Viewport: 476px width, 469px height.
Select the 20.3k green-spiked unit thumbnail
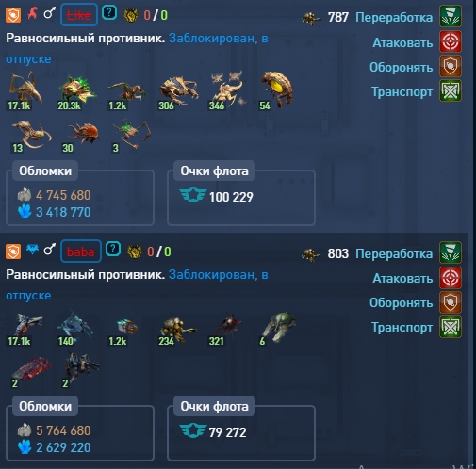click(76, 91)
